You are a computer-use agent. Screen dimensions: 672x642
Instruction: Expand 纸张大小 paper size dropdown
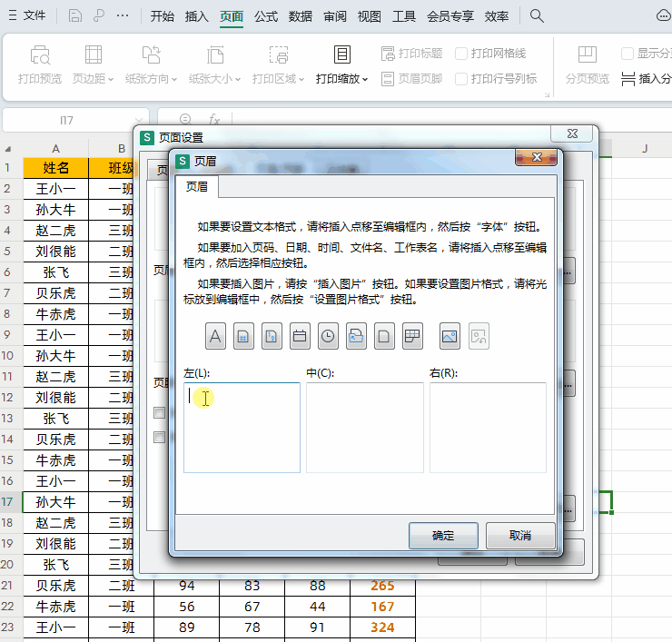[x=238, y=79]
